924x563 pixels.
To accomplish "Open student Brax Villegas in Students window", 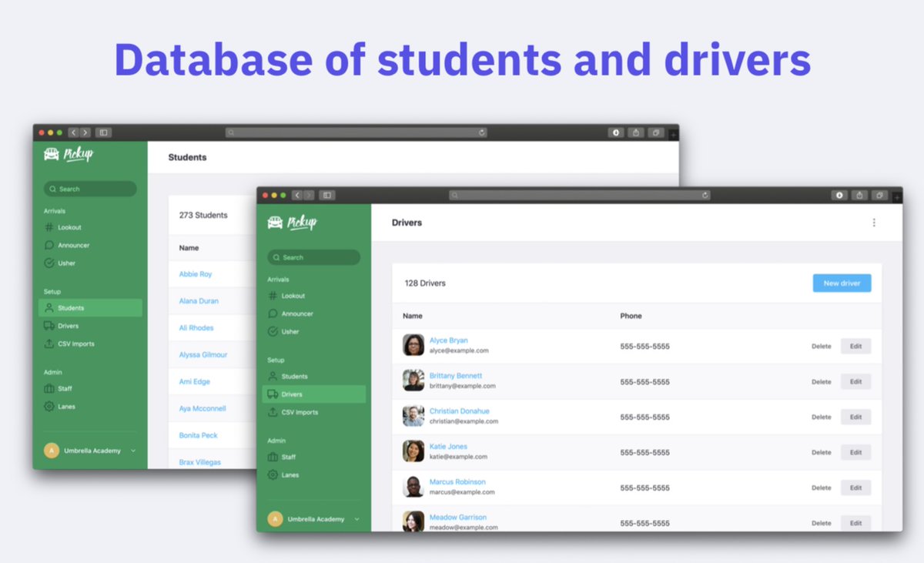I will (x=200, y=462).
